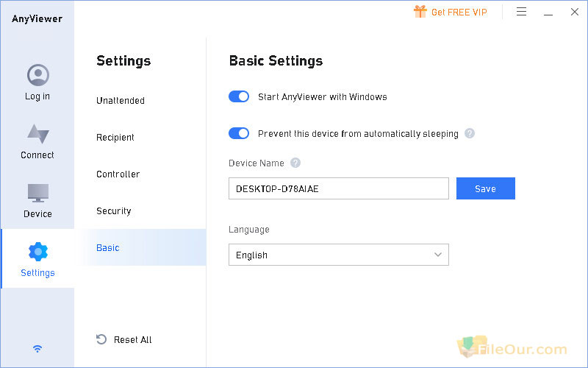Screen dimensions: 588x368
Task: Click the Wi-Fi connection status icon
Action: coord(37,349)
